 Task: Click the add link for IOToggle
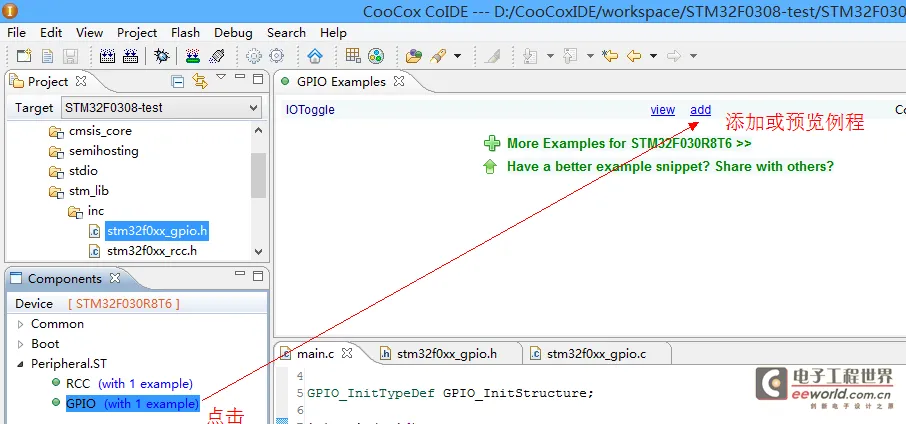coord(700,110)
